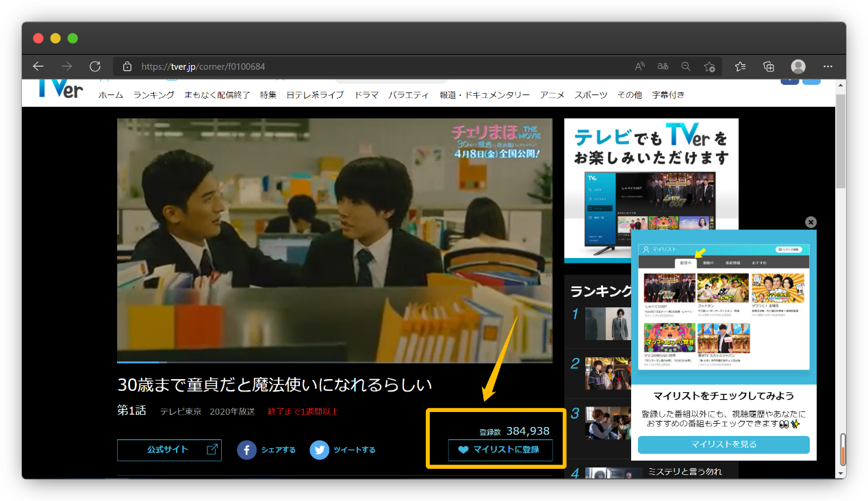The height and width of the screenshot is (501, 868).
Task: Close the マイリスト popup with X
Action: 811,222
